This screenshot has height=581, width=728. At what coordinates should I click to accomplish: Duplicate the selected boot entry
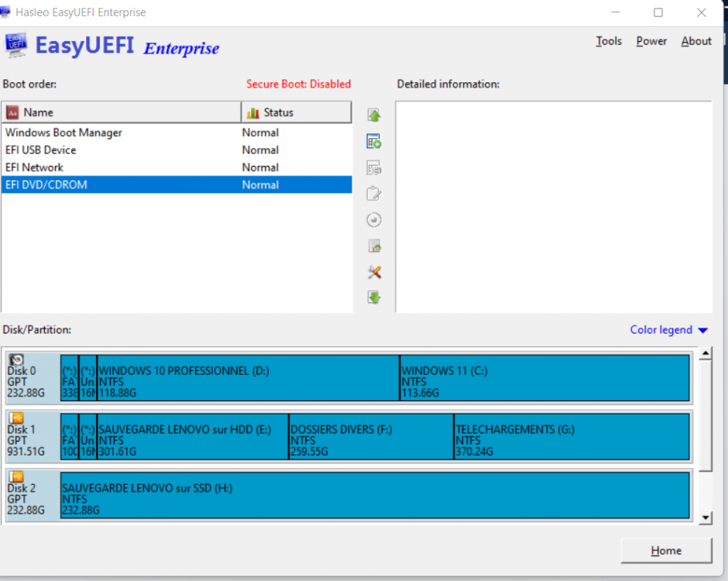374,167
